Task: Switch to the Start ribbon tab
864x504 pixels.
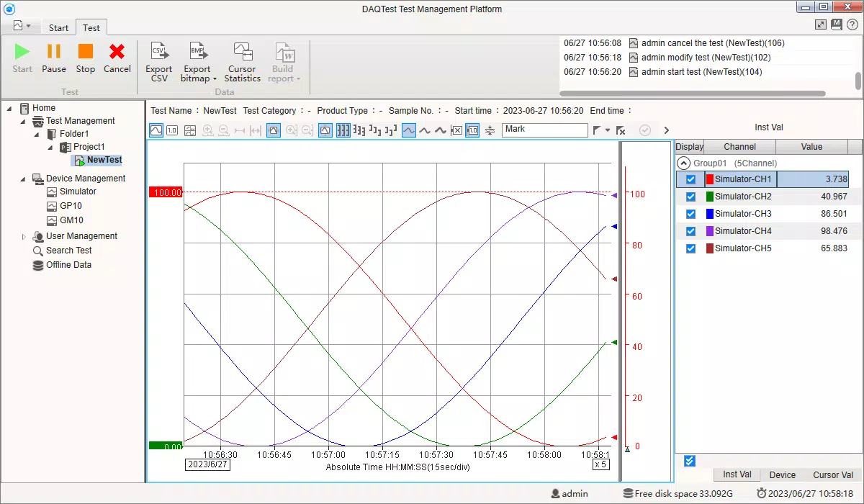Action: pyautogui.click(x=59, y=28)
